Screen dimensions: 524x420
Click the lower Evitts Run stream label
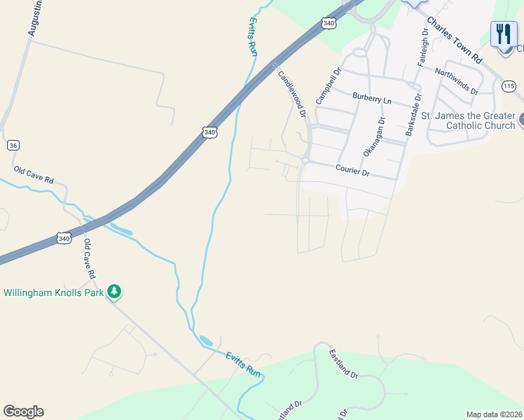click(x=243, y=364)
